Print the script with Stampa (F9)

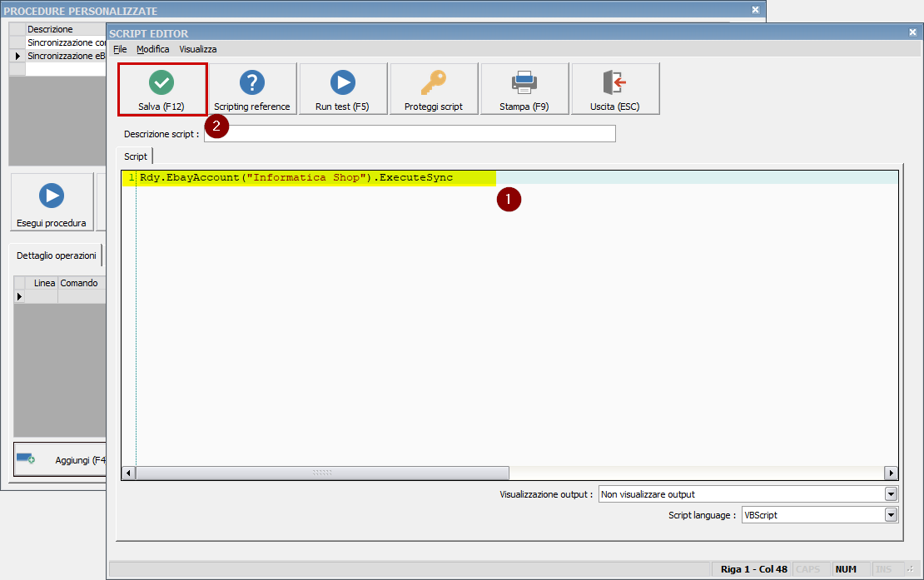pyautogui.click(x=524, y=89)
